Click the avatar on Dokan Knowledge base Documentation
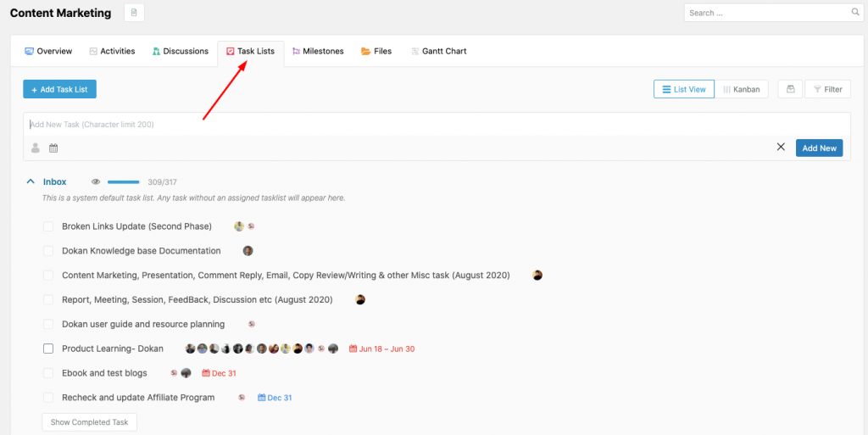The width and height of the screenshot is (868, 435). 248,251
